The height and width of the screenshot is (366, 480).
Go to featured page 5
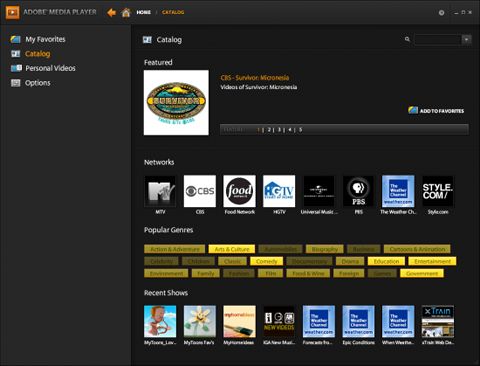click(x=300, y=130)
